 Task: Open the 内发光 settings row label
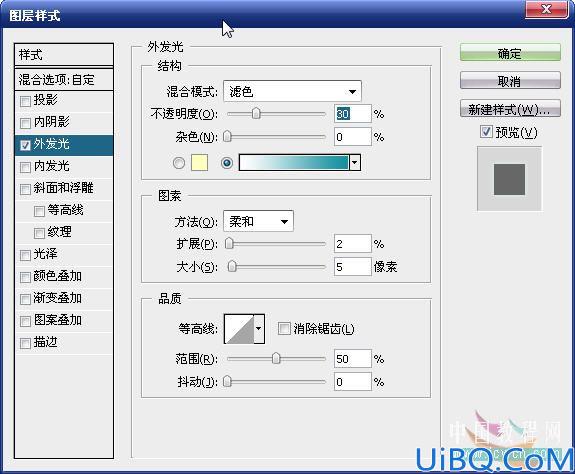(x=52, y=166)
